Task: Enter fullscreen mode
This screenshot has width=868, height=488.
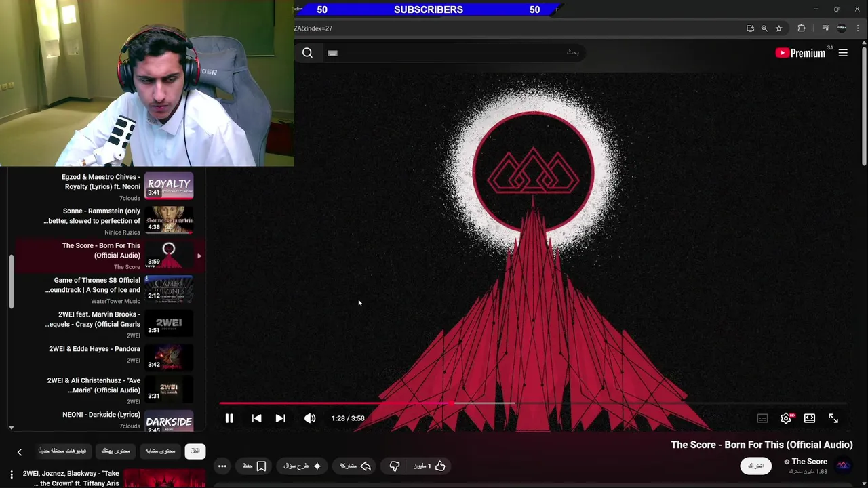Action: [833, 418]
